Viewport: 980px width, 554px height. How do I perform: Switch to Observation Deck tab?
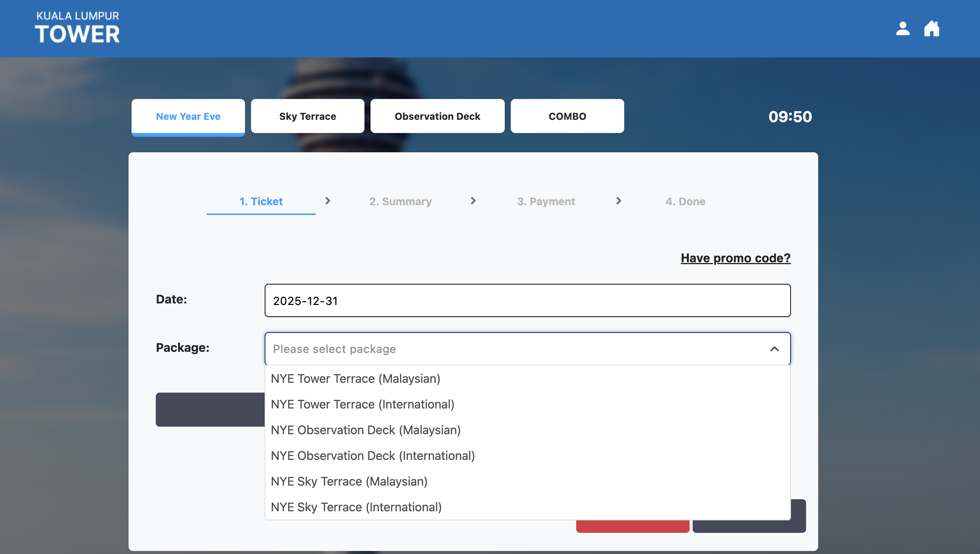[437, 116]
